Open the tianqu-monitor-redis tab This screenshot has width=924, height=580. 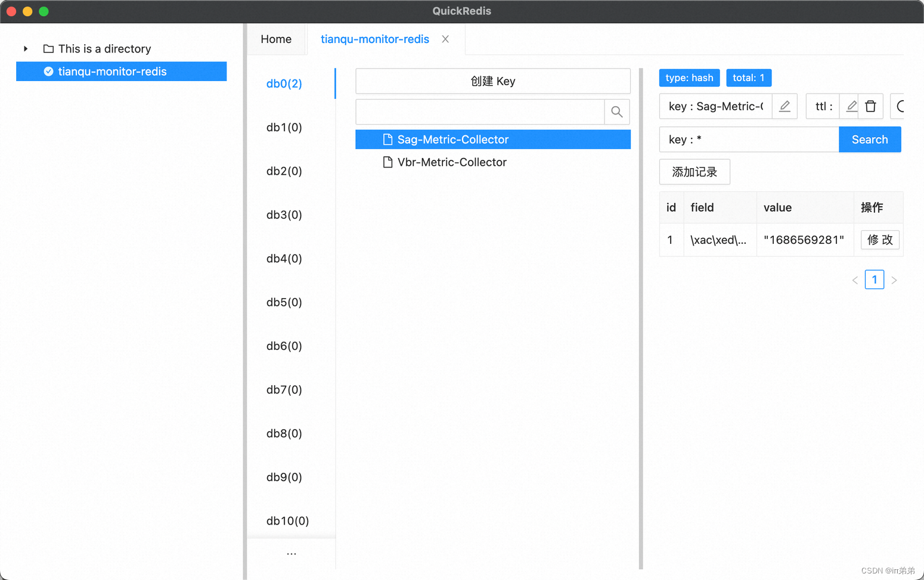[375, 39]
